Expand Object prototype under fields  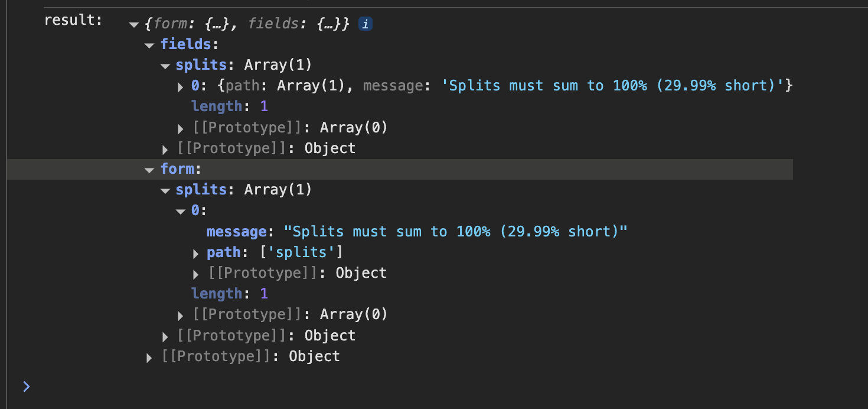(165, 150)
